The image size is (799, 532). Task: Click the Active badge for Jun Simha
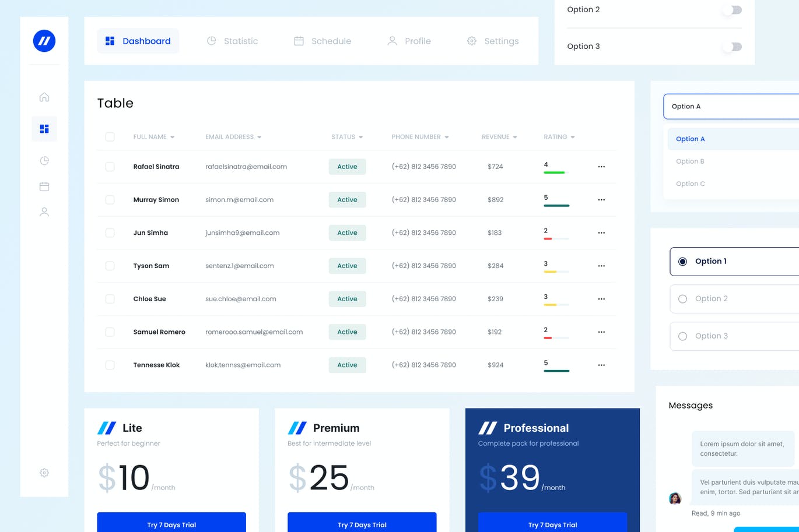(347, 233)
